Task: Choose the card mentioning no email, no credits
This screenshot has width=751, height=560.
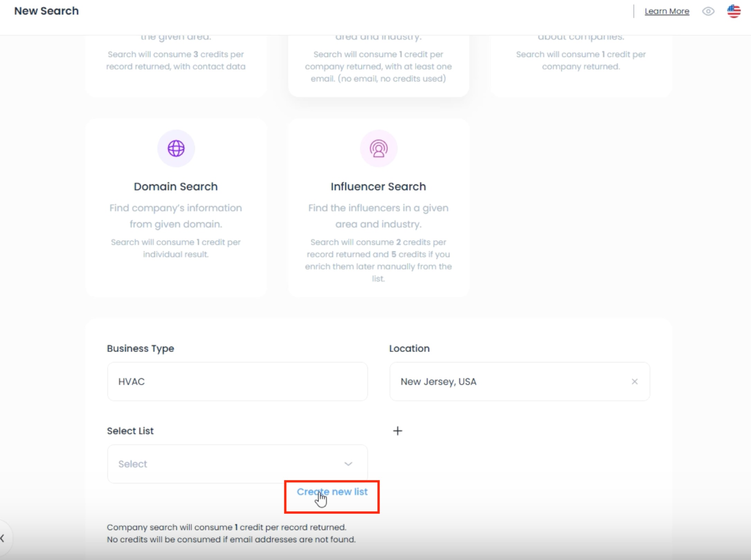Action: coord(378,66)
